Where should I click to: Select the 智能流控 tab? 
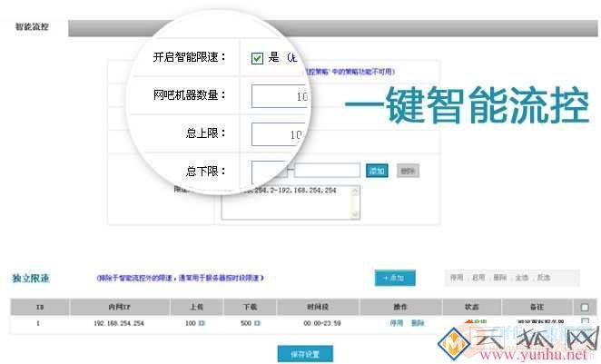pos(32,26)
